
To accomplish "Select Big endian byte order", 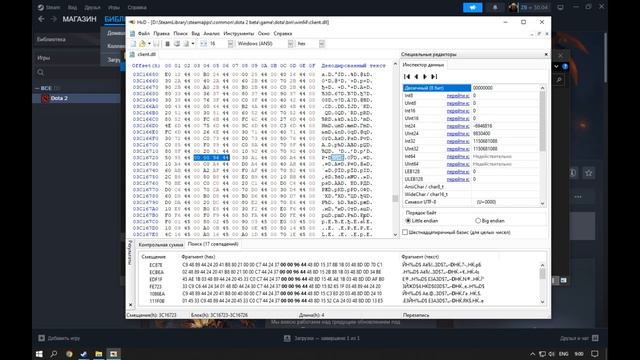I will [x=490, y=221].
